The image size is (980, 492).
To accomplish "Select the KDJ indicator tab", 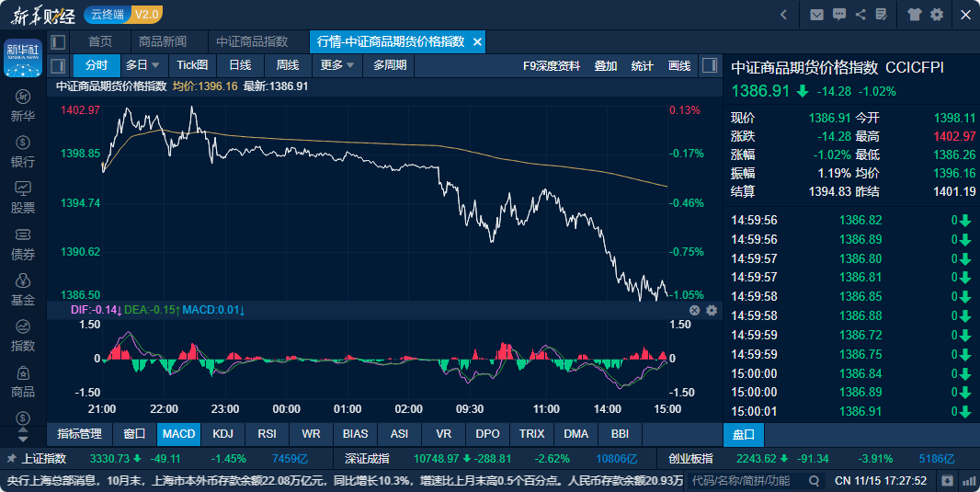I will click(222, 433).
